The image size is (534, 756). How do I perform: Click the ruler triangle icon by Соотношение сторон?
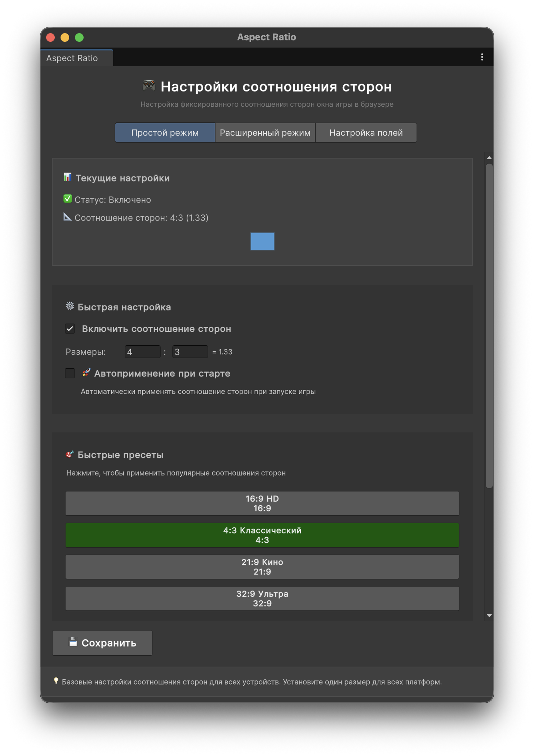point(67,217)
